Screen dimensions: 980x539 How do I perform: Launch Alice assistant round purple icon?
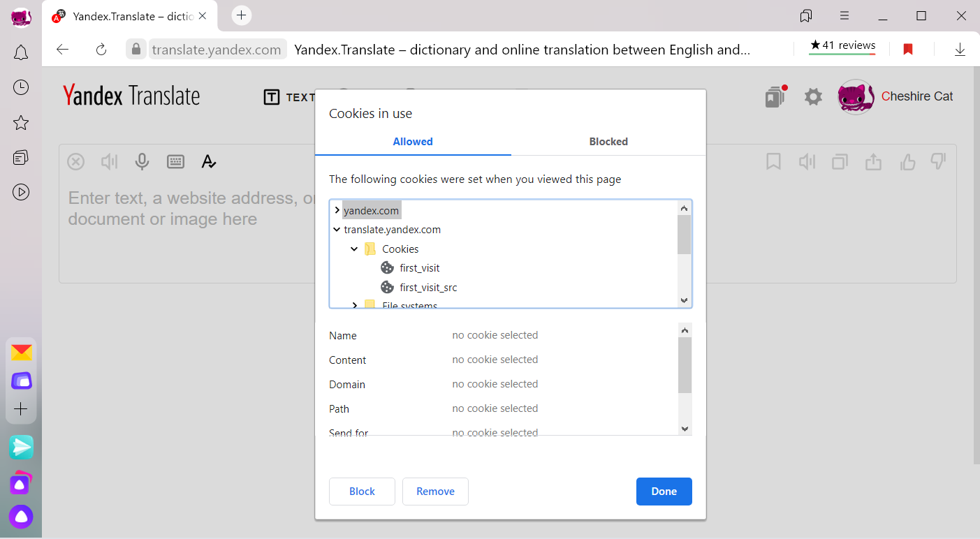pyautogui.click(x=21, y=517)
